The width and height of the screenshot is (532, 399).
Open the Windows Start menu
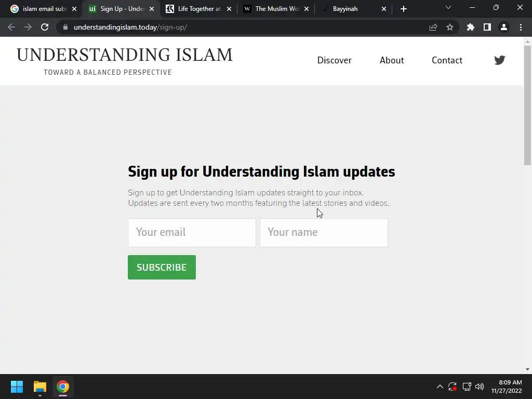pos(17,387)
